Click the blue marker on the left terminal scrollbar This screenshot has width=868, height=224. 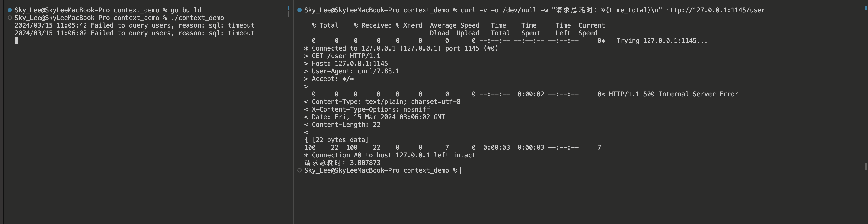pos(288,8)
